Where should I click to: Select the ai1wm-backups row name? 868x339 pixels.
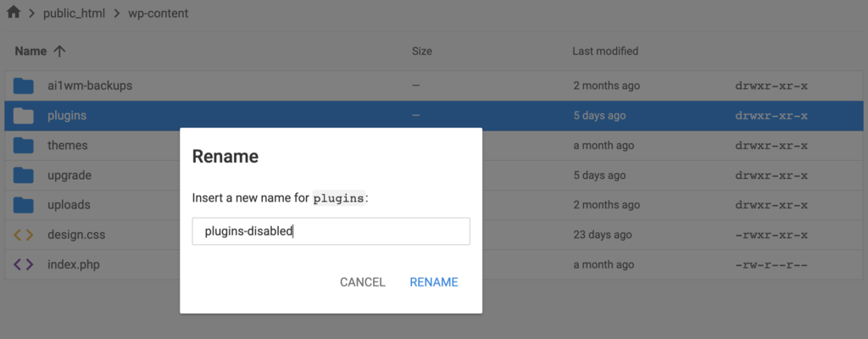coord(90,86)
